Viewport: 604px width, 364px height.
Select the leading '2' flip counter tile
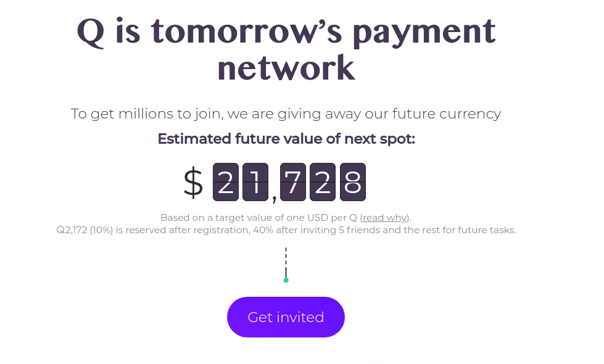click(226, 182)
